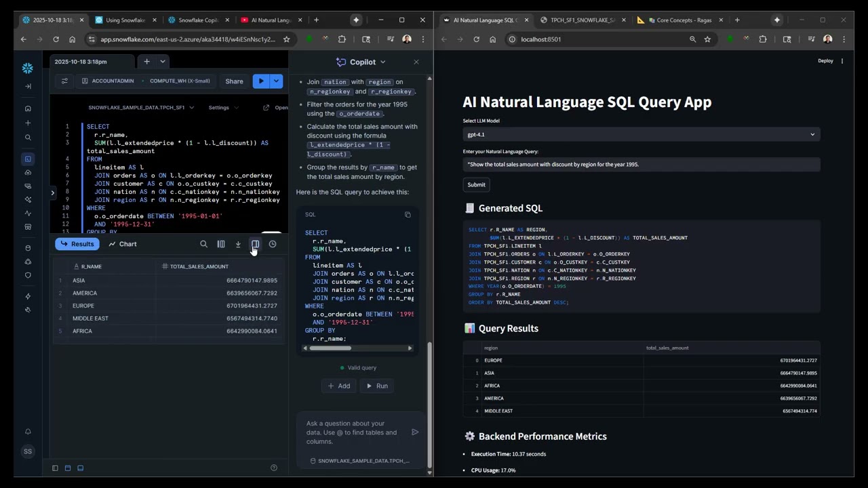Switch to the Results tab
Viewport: 868px width, 488px height.
(77, 244)
